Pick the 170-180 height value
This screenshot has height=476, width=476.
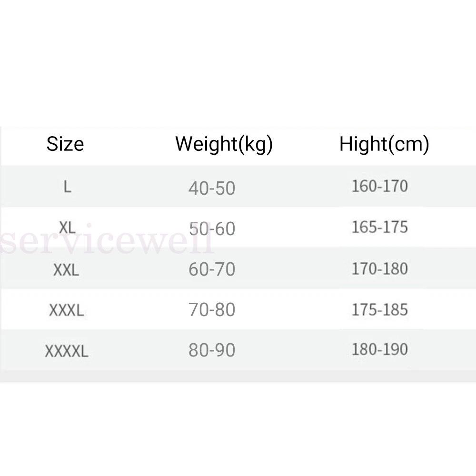[x=379, y=269]
